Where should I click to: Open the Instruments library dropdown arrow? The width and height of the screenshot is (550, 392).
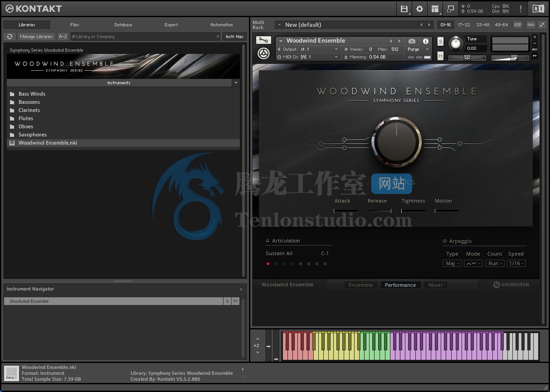point(235,83)
